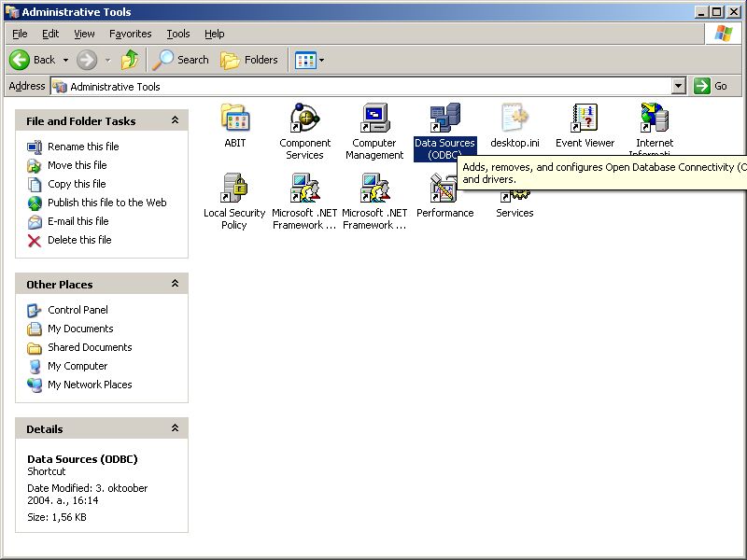The width and height of the screenshot is (747, 560).
Task: Select the desktop.ini file
Action: point(514,118)
